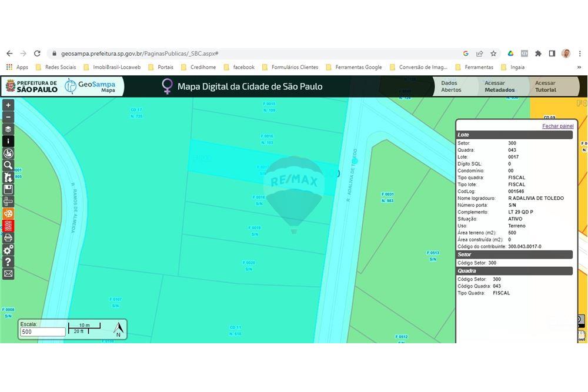The image size is (588, 392).
Task: Click the Escala input field
Action: point(42,332)
